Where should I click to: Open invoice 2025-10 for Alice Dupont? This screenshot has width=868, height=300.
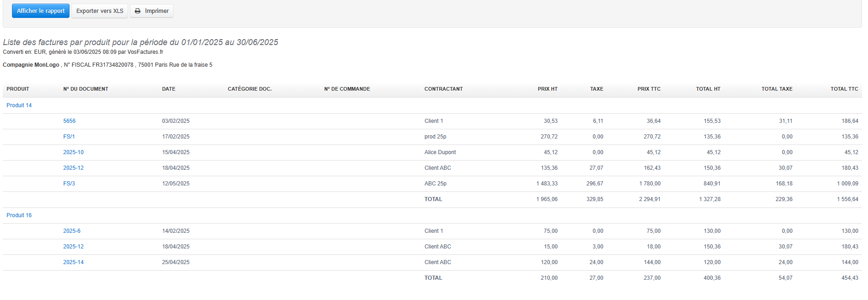73,152
